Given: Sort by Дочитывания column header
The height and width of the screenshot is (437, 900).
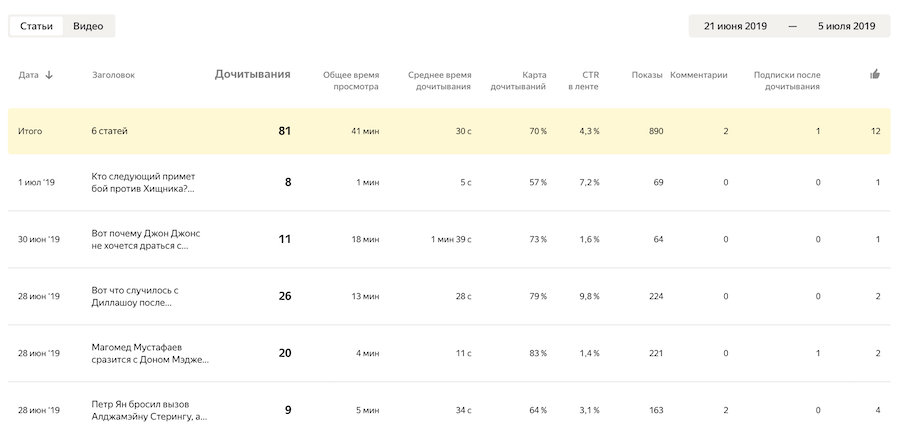Looking at the screenshot, I should tap(252, 74).
